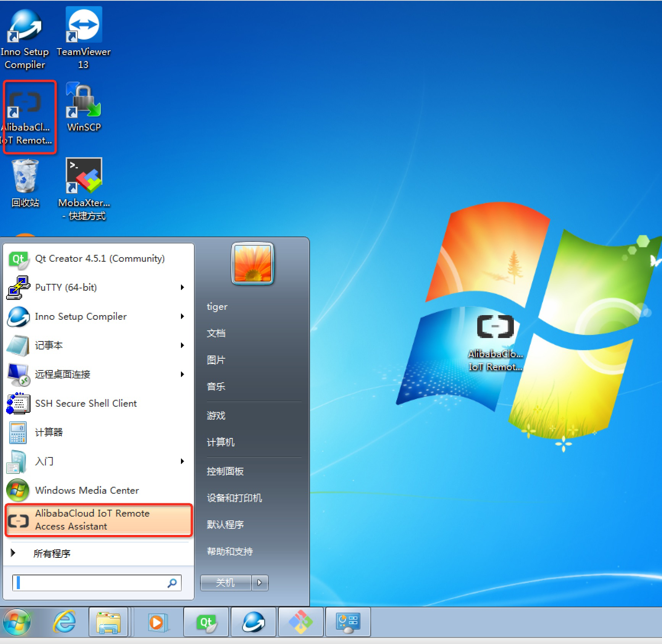Open Notepad (记事本) from Start menu

point(98,345)
